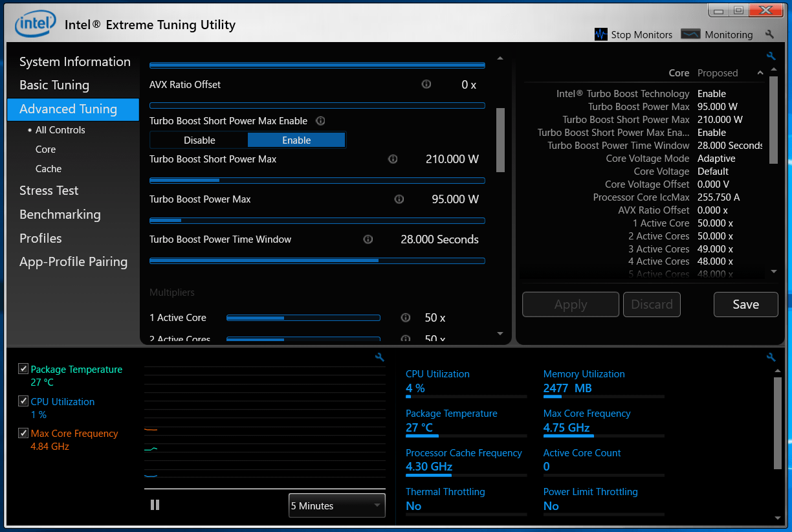Adjust Turbo Boost Power Time Window slider
Viewport: 792px width, 532px height.
click(317, 261)
